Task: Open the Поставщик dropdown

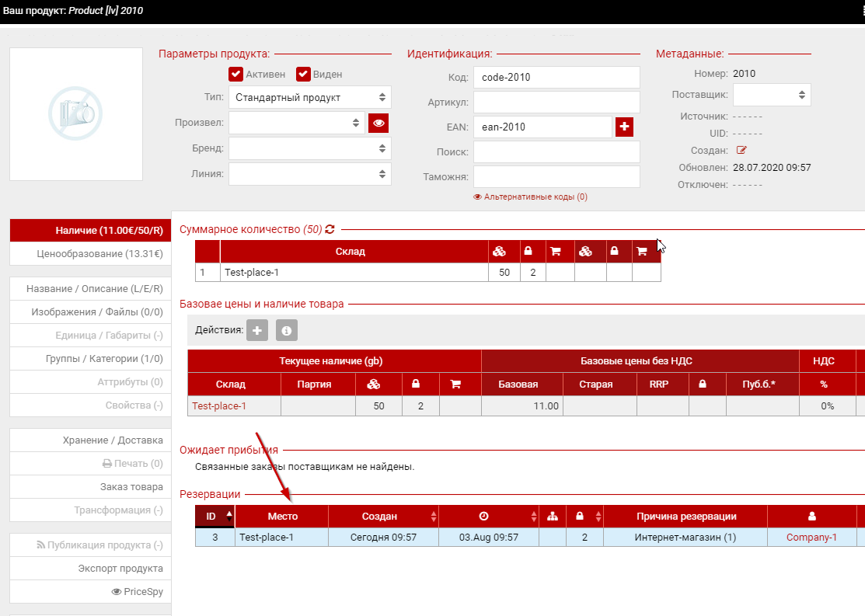Action: (x=771, y=95)
